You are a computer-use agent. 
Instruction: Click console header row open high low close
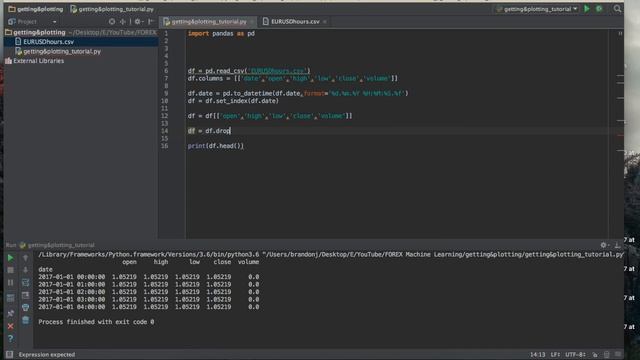point(191,262)
